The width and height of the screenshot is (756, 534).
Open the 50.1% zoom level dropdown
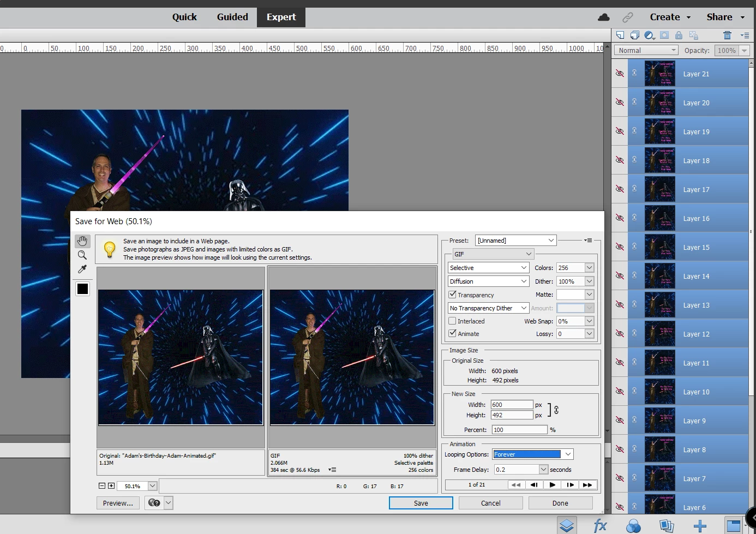152,486
